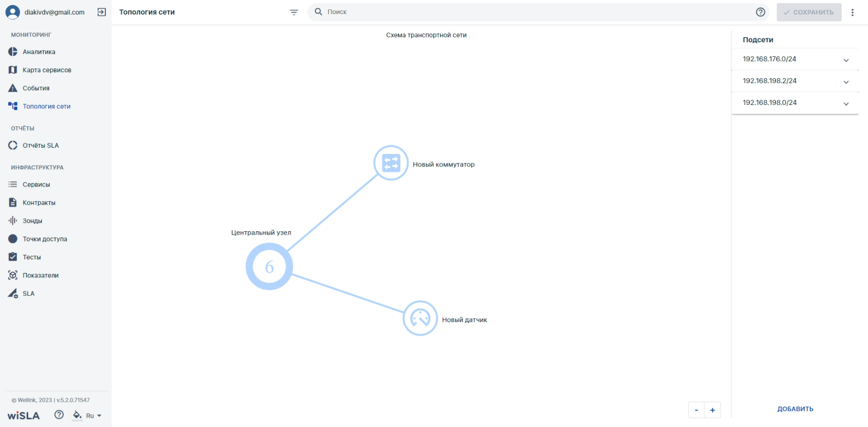
Task: Open the filter icon next to search
Action: point(294,12)
